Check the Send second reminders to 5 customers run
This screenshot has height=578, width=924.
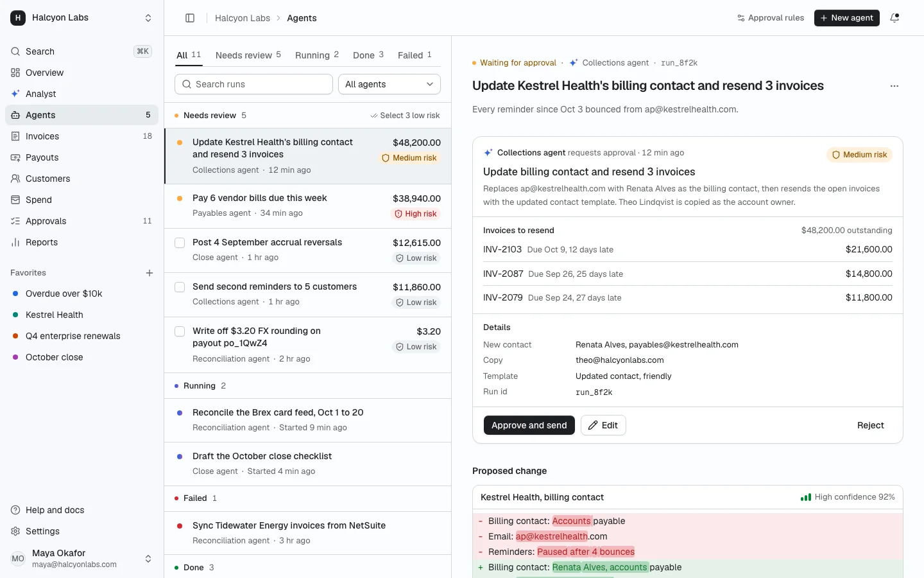tap(180, 287)
